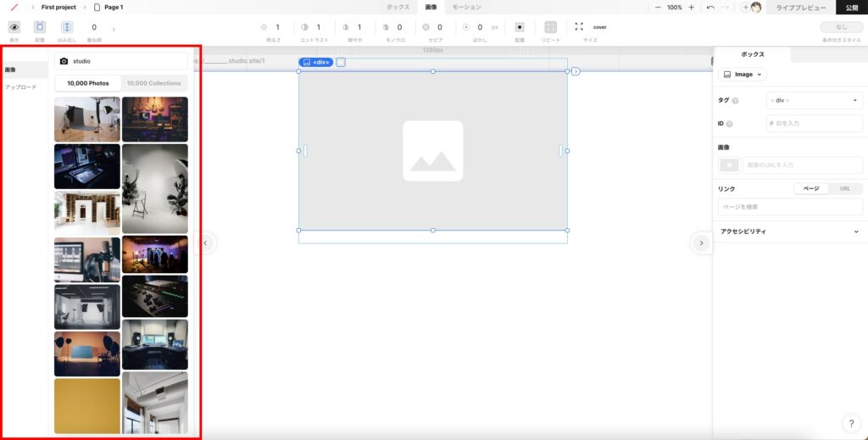Open the div tag dropdown
This screenshot has width=868, height=440.
click(814, 100)
